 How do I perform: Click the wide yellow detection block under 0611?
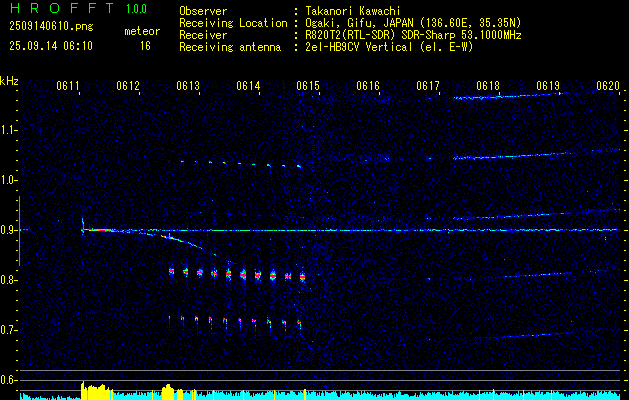pyautogui.click(x=97, y=391)
